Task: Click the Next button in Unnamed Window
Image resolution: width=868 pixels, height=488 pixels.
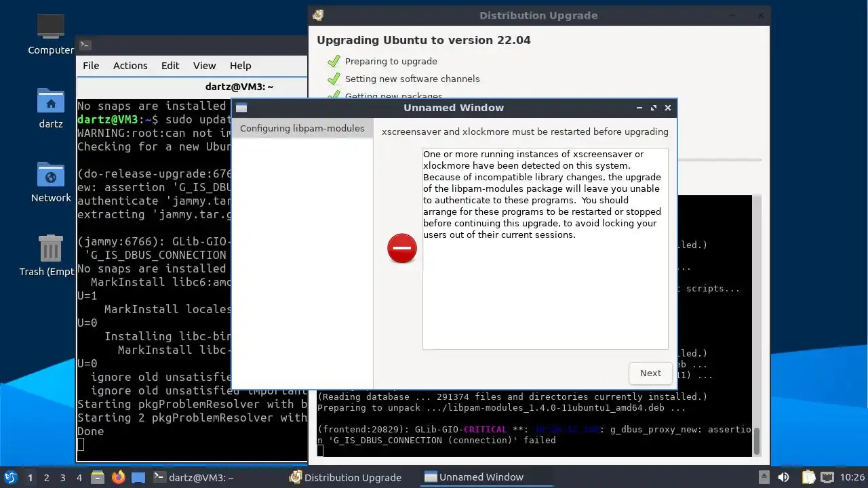Action: coord(650,373)
